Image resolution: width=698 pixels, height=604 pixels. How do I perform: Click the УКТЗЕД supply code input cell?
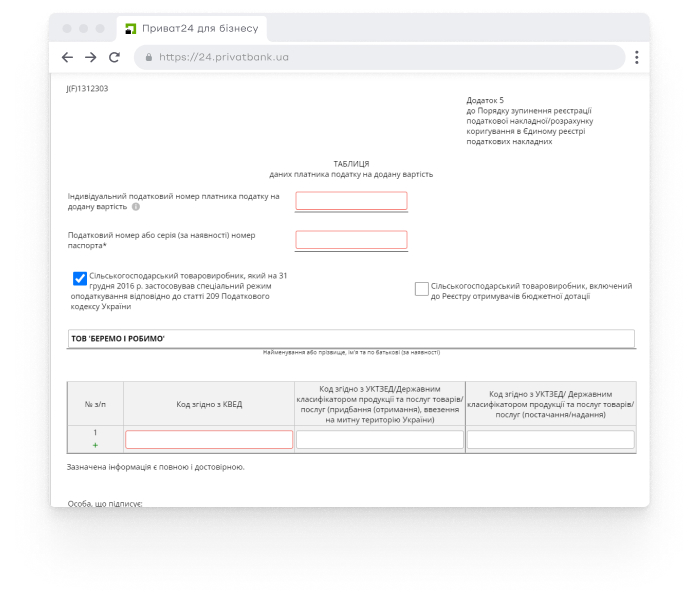pos(550,440)
